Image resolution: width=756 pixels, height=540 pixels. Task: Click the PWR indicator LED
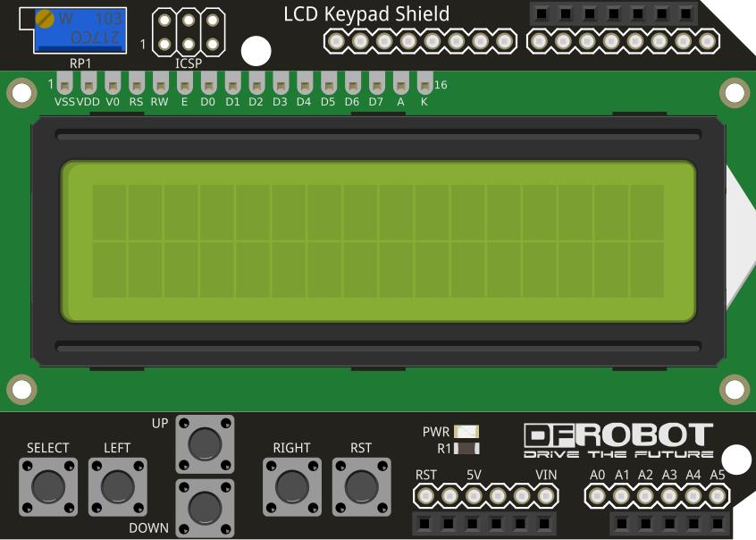pos(466,431)
